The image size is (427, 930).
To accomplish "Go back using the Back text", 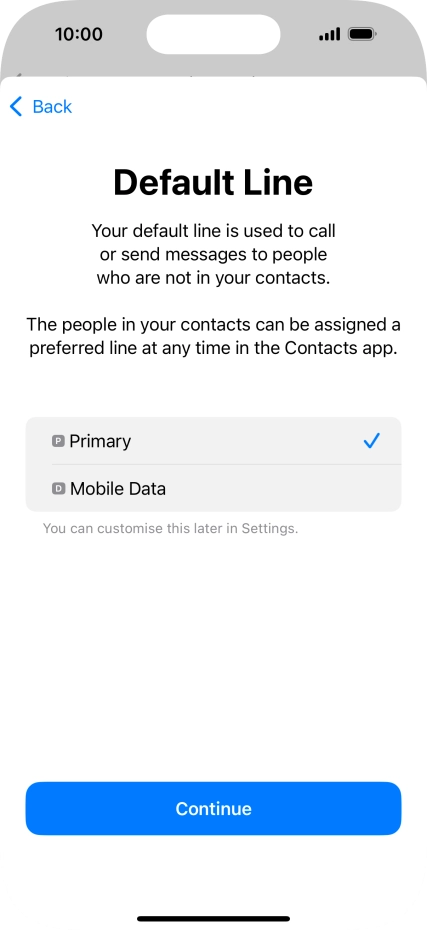I will pyautogui.click(x=52, y=107).
